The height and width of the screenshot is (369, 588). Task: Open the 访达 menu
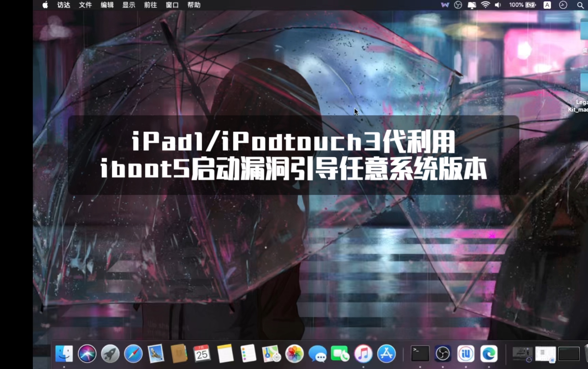[x=64, y=5]
